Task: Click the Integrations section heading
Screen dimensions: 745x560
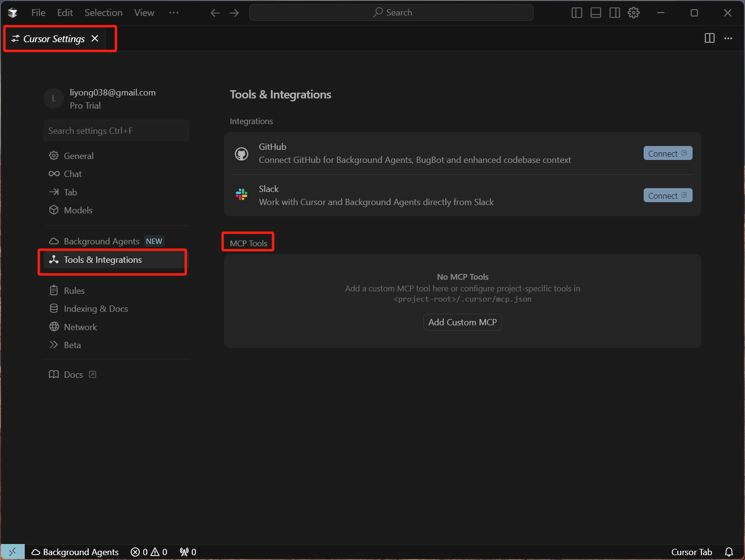Action: click(x=251, y=121)
